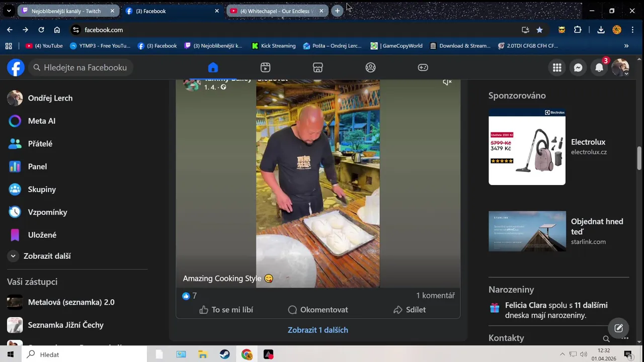Open the Messenger icon
The width and height of the screenshot is (644, 362).
click(x=578, y=67)
